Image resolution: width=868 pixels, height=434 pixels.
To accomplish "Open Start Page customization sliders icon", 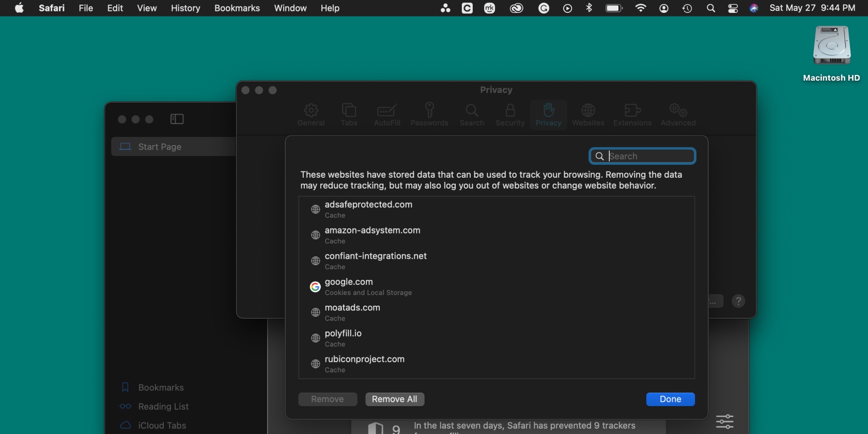I will tap(724, 422).
